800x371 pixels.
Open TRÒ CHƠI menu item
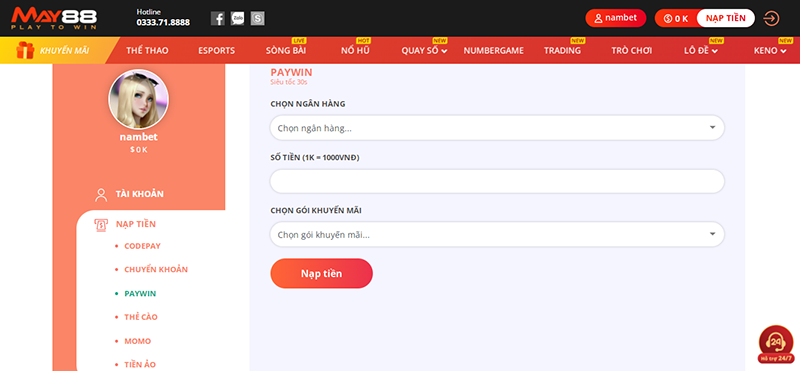coord(632,51)
